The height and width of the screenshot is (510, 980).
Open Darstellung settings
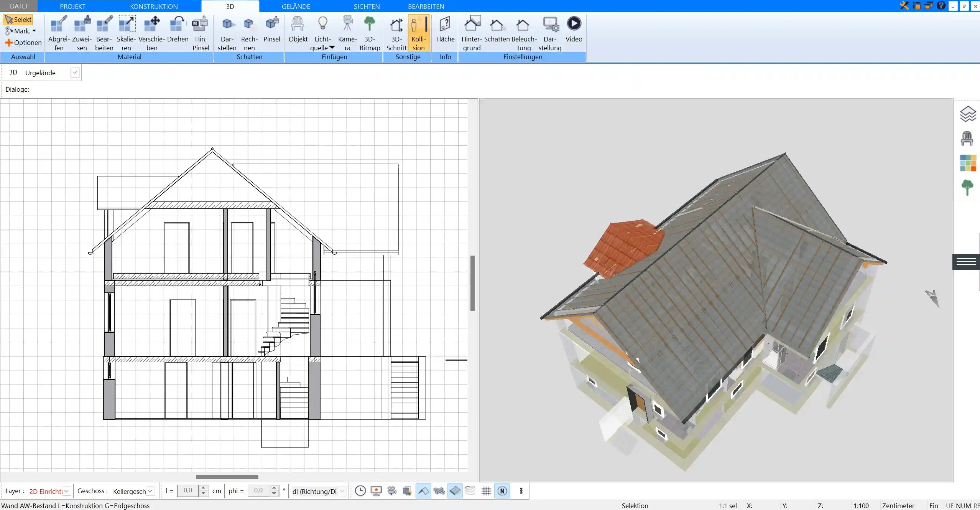(x=550, y=33)
